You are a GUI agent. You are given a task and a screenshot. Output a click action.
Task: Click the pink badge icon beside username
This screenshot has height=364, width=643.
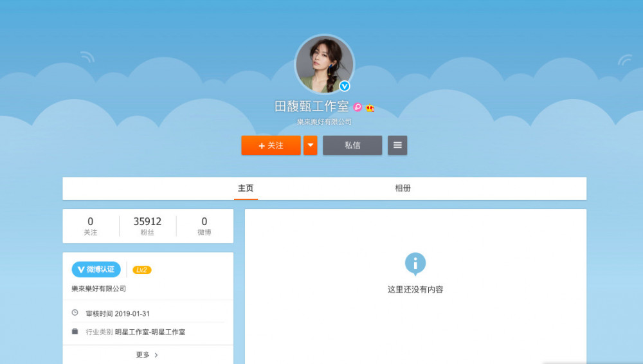coord(358,107)
